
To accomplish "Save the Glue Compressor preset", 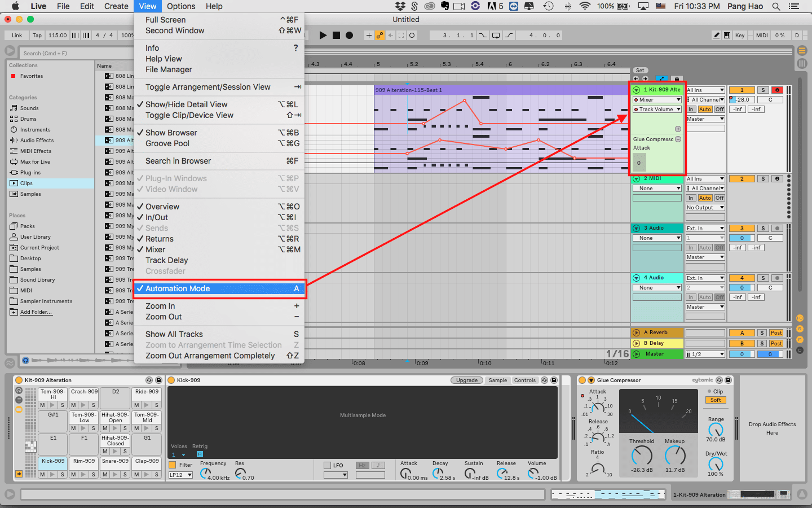I will click(x=728, y=380).
